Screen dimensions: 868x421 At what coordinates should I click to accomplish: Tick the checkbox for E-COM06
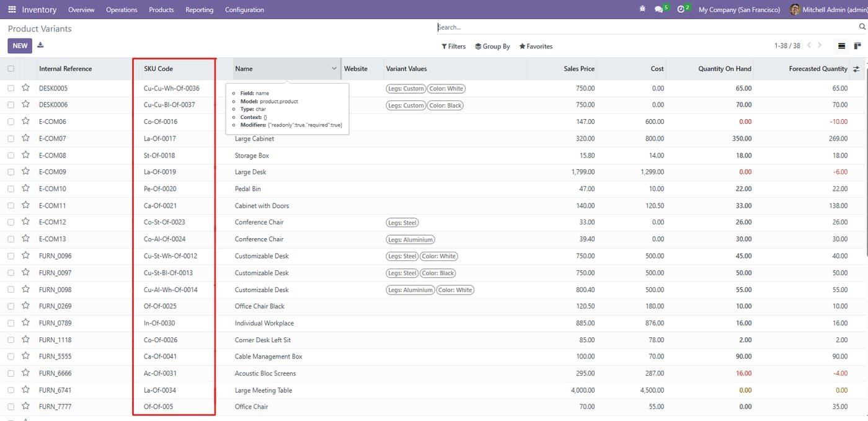(11, 122)
